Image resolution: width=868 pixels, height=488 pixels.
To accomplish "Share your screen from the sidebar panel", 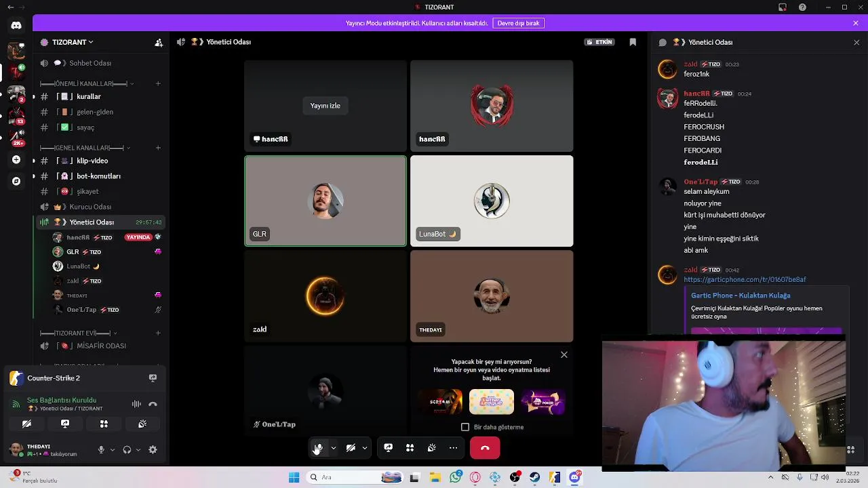I will [65, 424].
